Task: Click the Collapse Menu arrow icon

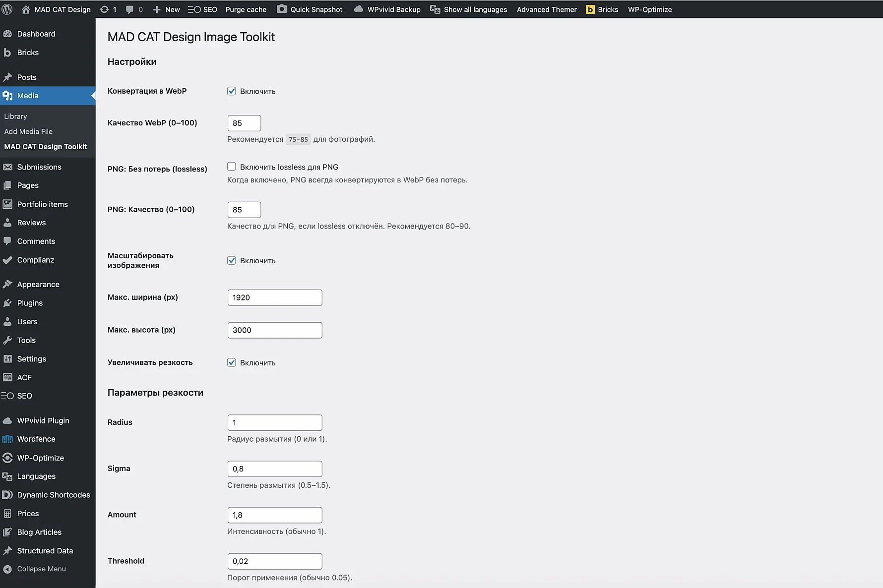Action: tap(7, 569)
